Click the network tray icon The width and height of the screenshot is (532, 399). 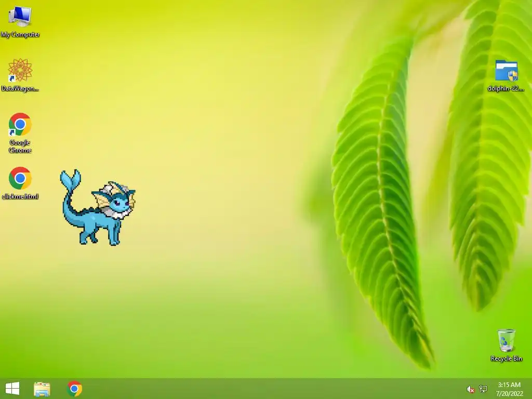[x=483, y=389]
